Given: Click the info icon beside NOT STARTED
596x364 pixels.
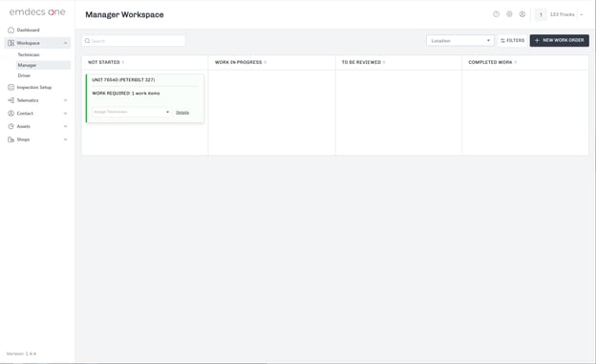Looking at the screenshot, I should (123, 62).
